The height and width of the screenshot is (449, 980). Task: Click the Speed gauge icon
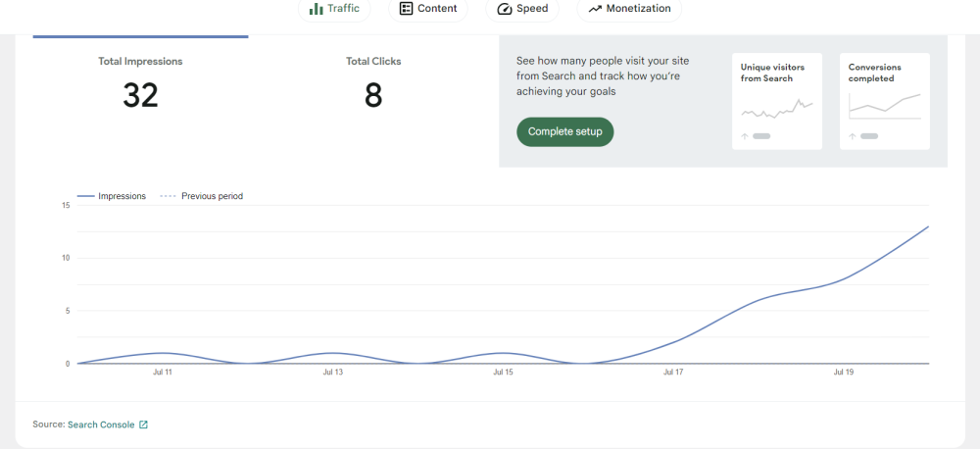pos(504,9)
